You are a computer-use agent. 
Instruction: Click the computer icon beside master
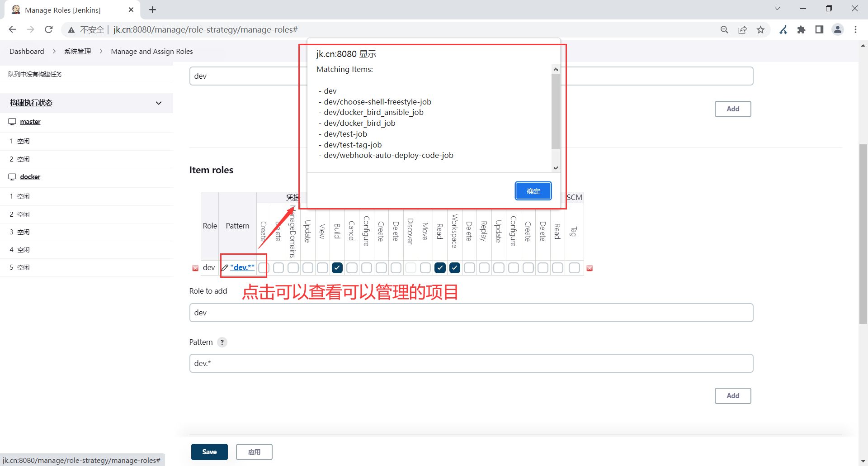[x=12, y=122]
